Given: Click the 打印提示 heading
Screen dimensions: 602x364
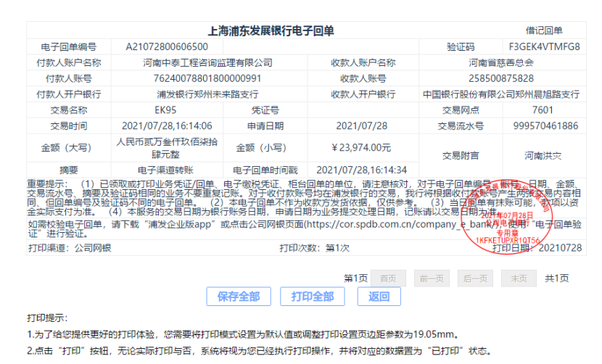Looking at the screenshot, I should (47, 318).
